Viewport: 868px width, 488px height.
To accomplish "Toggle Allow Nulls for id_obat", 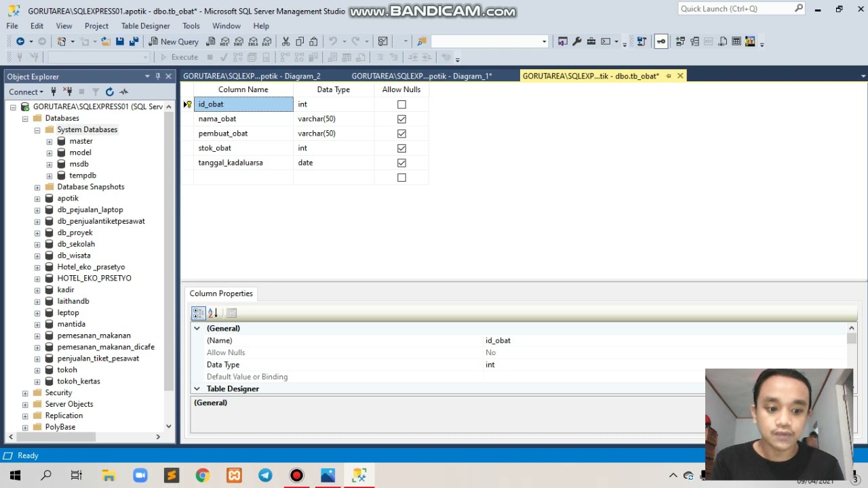I will tap(401, 104).
